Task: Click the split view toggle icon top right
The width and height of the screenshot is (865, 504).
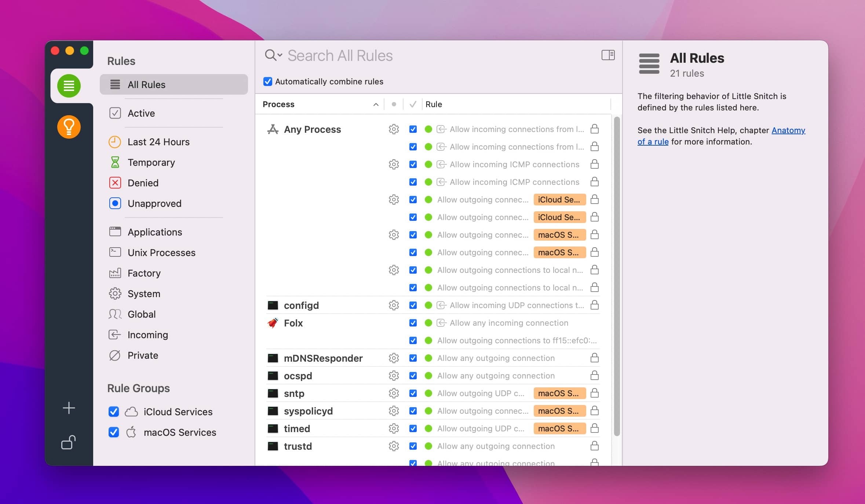Action: pos(607,55)
